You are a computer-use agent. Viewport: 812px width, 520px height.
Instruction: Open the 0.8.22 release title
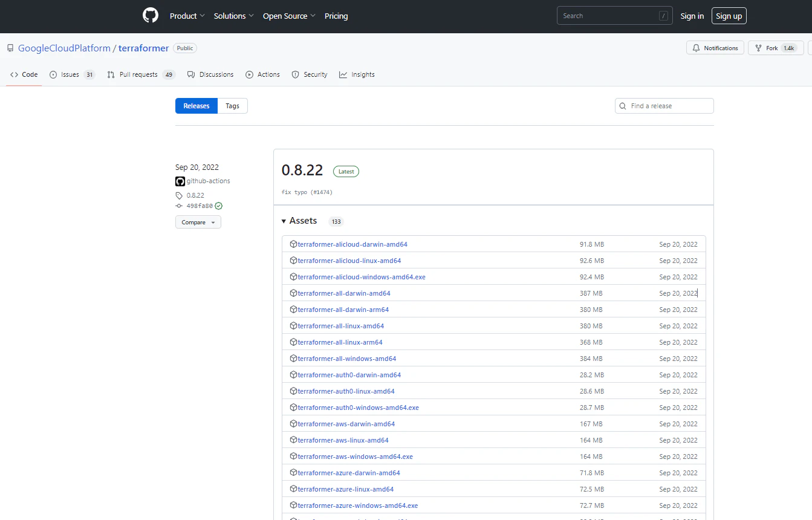302,171
